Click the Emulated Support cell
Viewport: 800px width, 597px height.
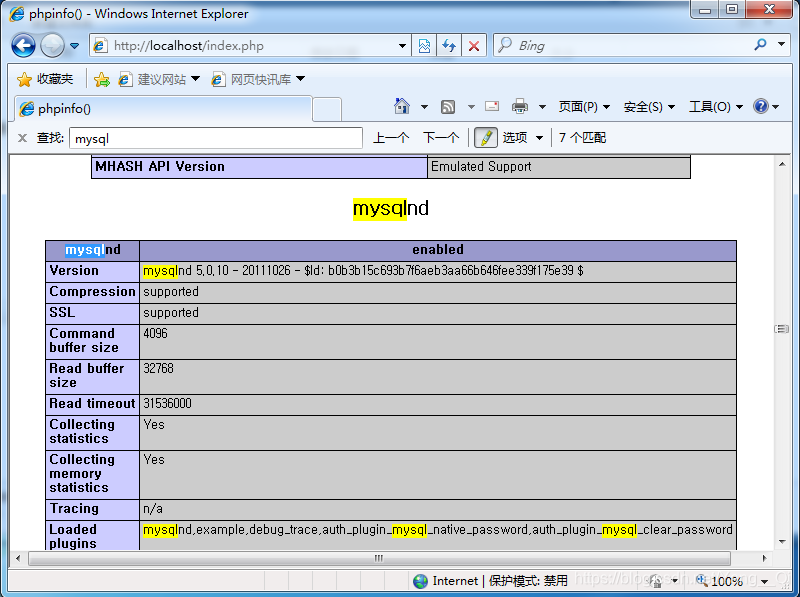coord(559,167)
